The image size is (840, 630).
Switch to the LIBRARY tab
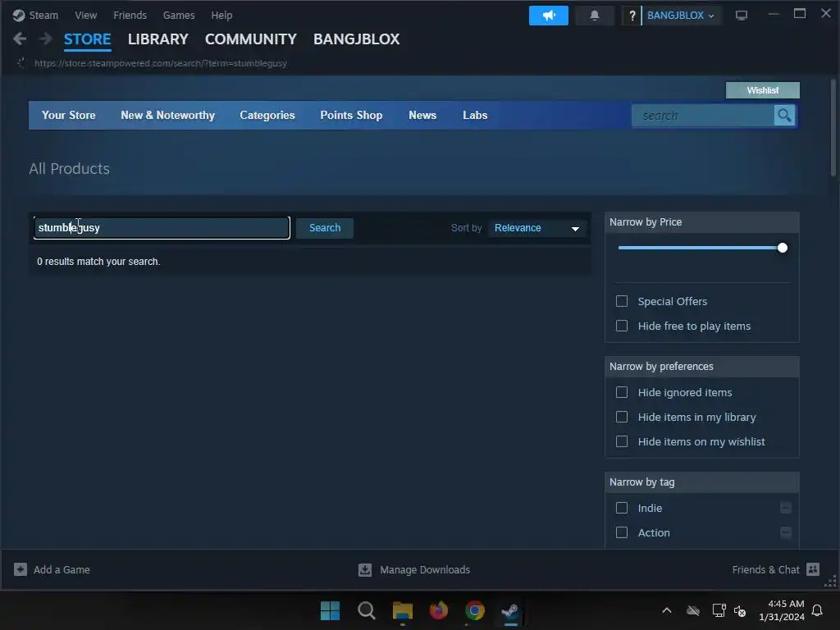tap(158, 39)
